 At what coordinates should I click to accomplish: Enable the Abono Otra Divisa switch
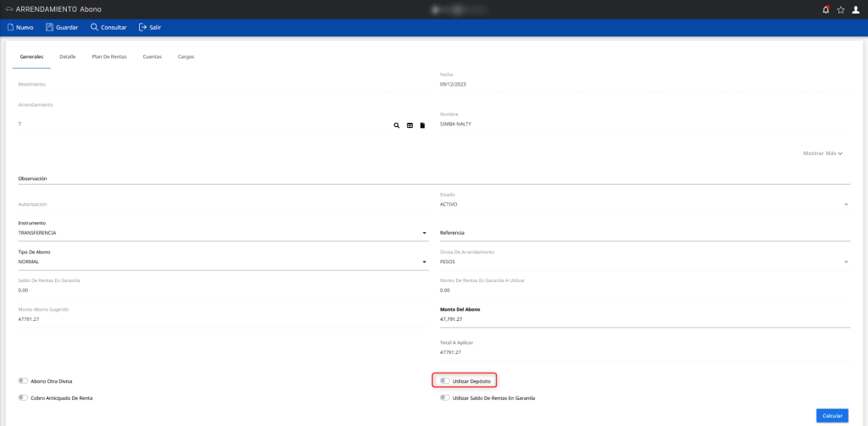[x=23, y=381]
